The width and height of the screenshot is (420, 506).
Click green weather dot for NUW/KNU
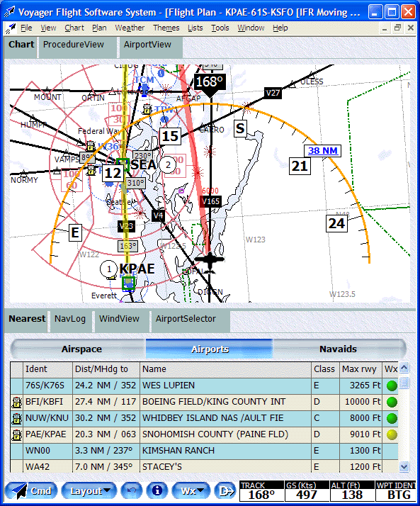coord(392,418)
